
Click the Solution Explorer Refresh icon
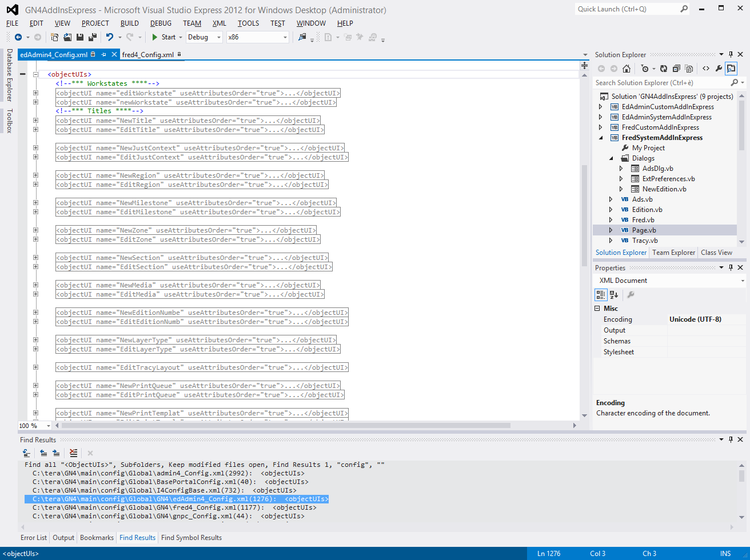tap(664, 69)
